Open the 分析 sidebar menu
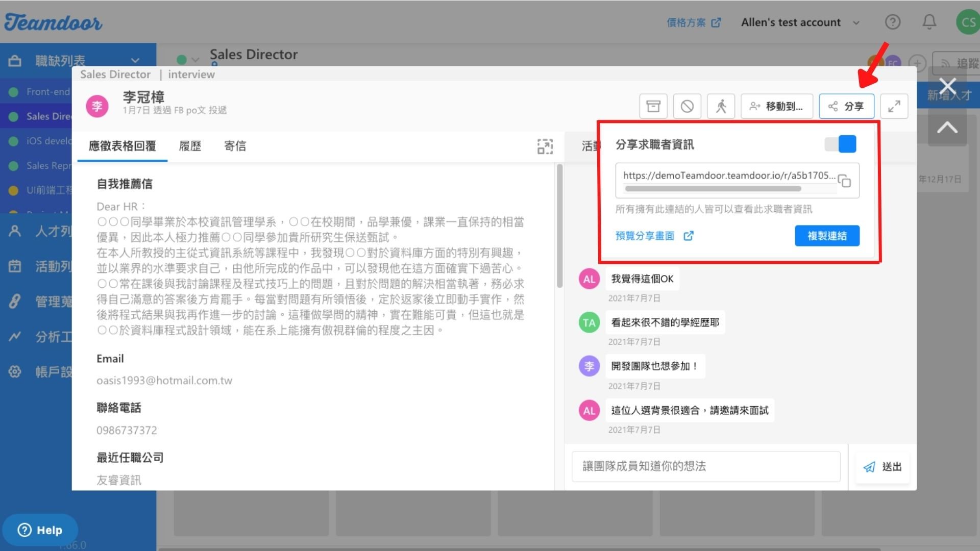Viewport: 980px width, 551px height. click(x=37, y=337)
